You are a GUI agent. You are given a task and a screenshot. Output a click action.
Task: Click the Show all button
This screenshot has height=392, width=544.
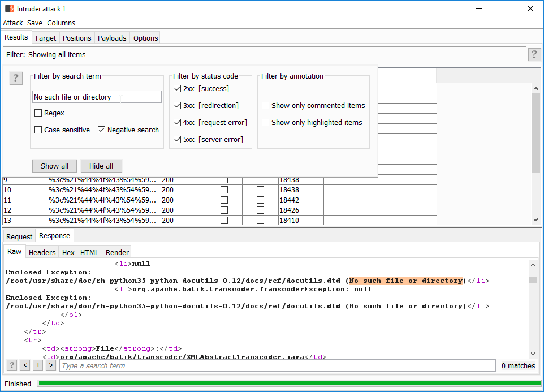[54, 166]
